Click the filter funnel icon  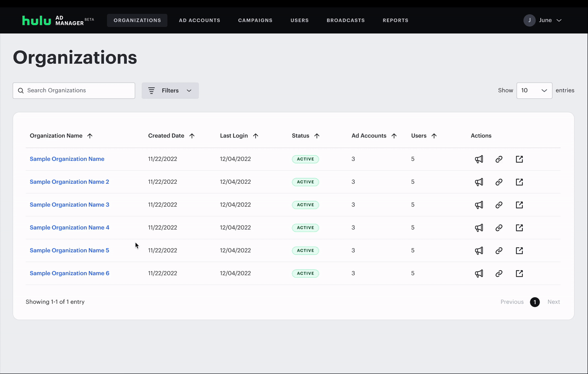point(151,91)
